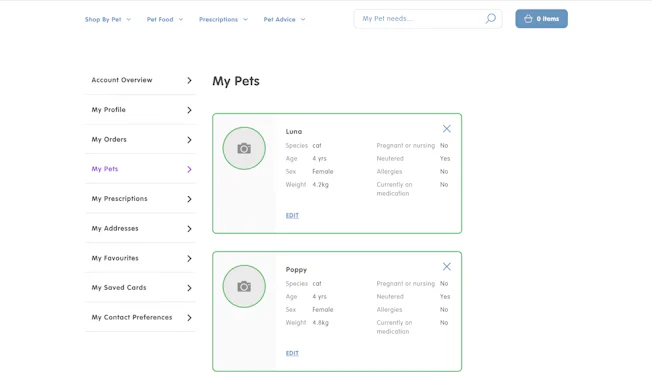Remove Luna's pet card with the X
Viewport: 652px width, 384px height.
pyautogui.click(x=447, y=129)
